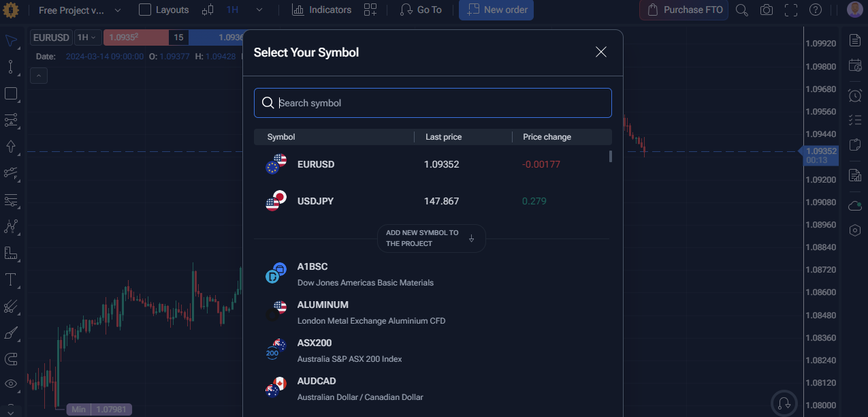
Task: Expand Add New Symbol to the Project
Action: 432,238
